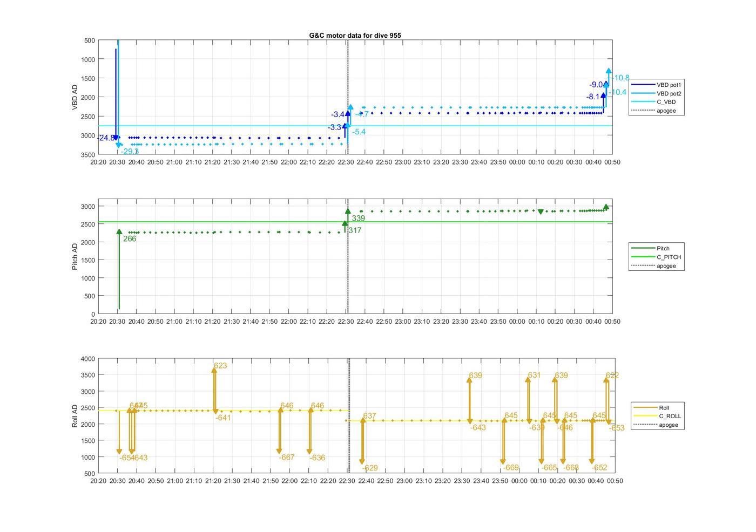The image size is (756, 532).
Task: Click the 22:00 tick under the Roll plot
Action: [289, 481]
